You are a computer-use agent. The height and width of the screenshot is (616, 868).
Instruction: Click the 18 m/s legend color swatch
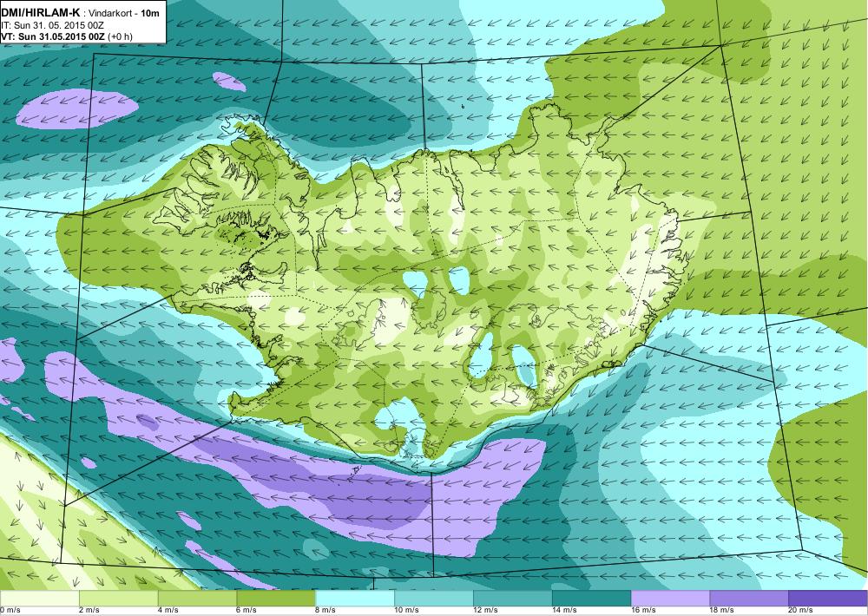click(x=749, y=598)
